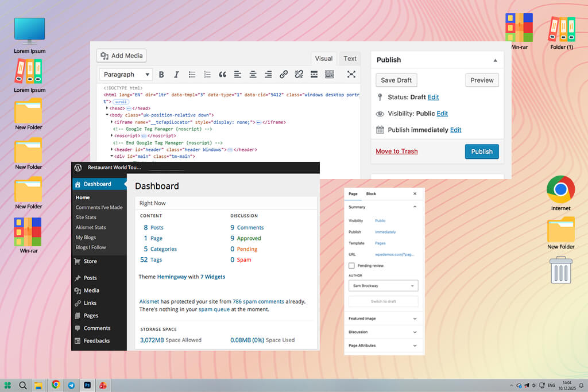This screenshot has height=392, width=588.
Task: Insert a bulleted list
Action: point(192,75)
